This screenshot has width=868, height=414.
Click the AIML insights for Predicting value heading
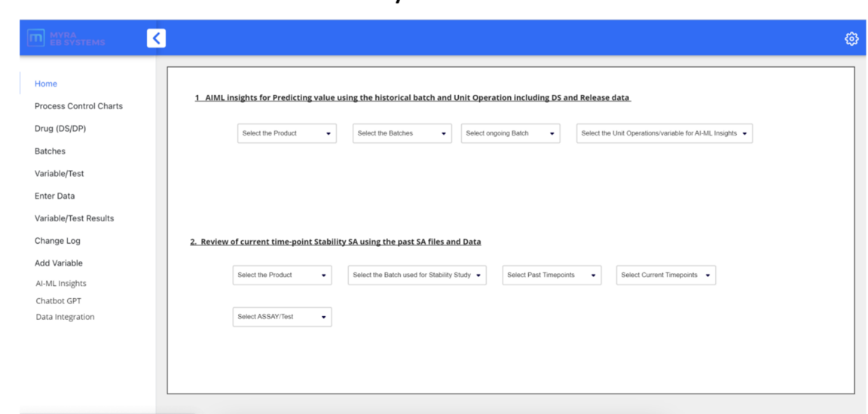tap(413, 98)
